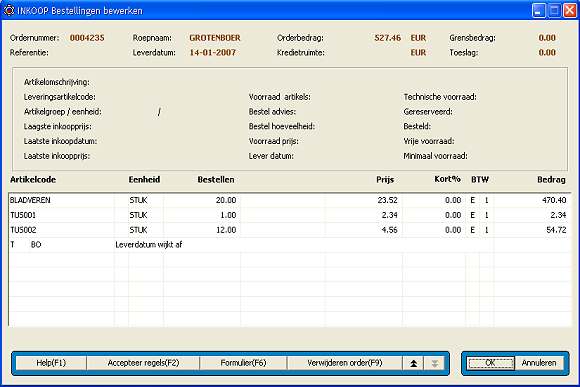The width and height of the screenshot is (580, 387).
Task: Click Verwijderen order(F9) button
Action: [344, 363]
